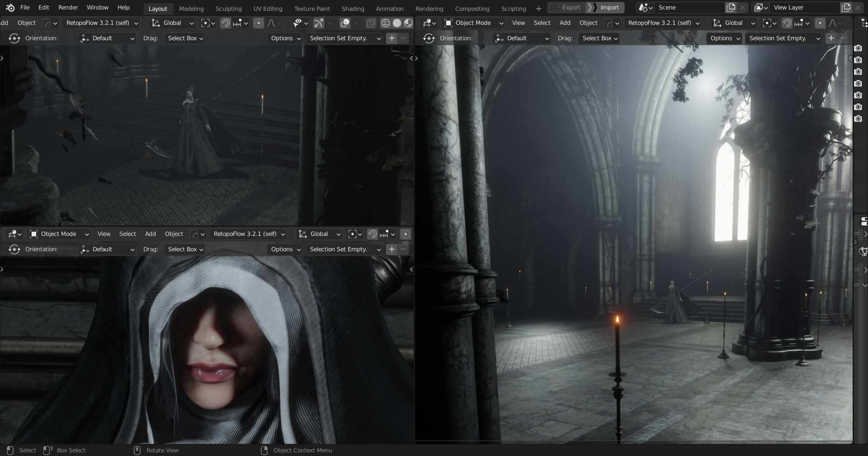Open the Edit menu
The width and height of the screenshot is (868, 456).
(44, 8)
